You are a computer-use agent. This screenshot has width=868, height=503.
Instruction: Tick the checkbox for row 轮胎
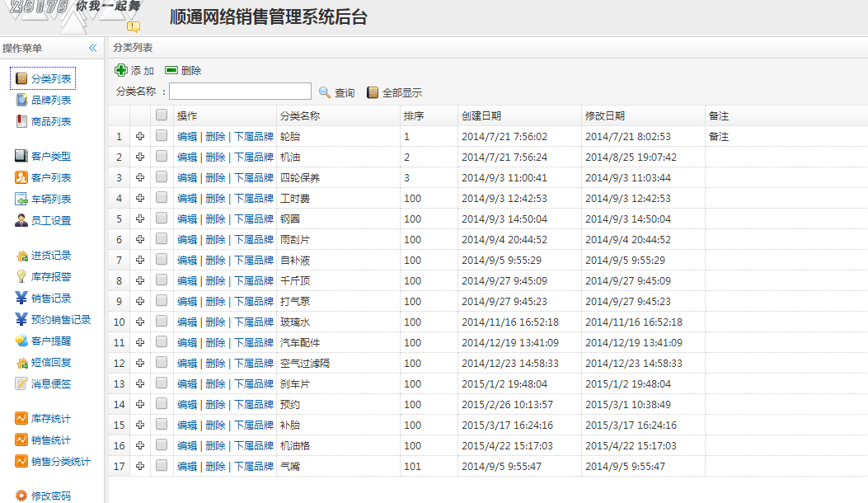(162, 136)
